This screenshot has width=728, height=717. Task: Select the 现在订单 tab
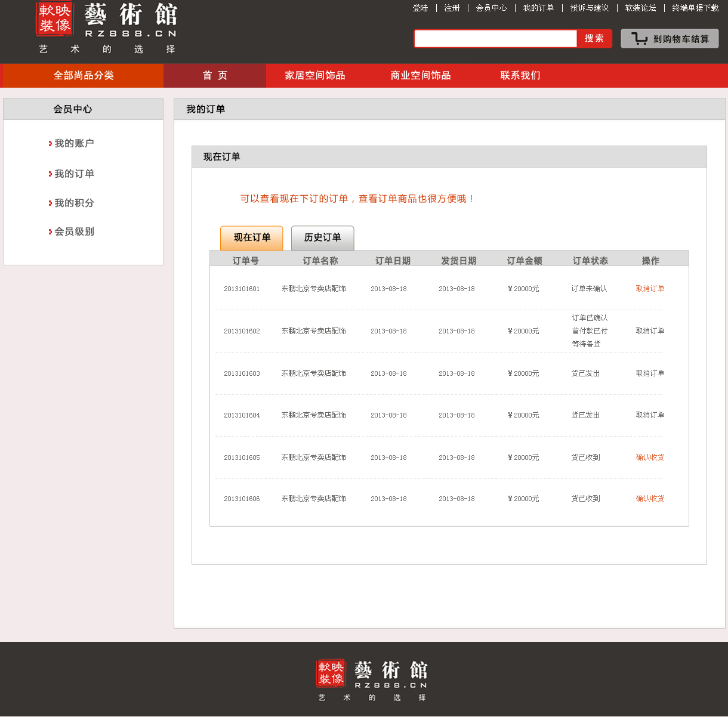click(252, 238)
